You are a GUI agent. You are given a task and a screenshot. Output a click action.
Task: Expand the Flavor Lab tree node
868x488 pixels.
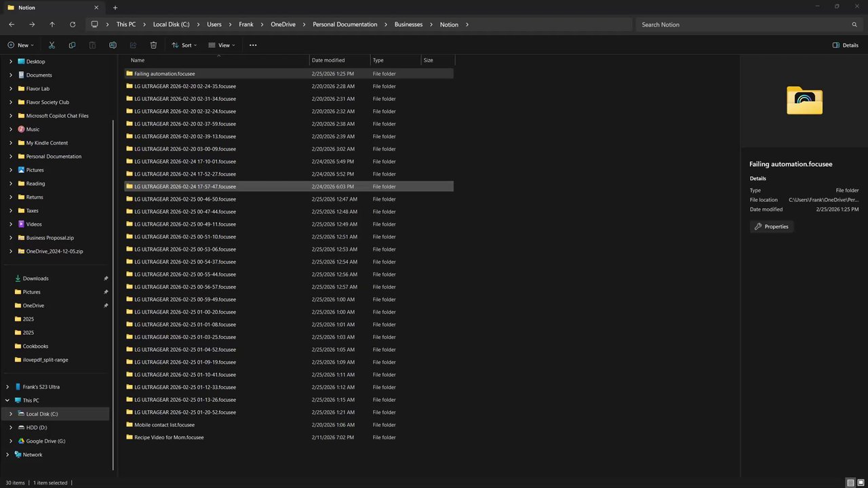[11, 89]
